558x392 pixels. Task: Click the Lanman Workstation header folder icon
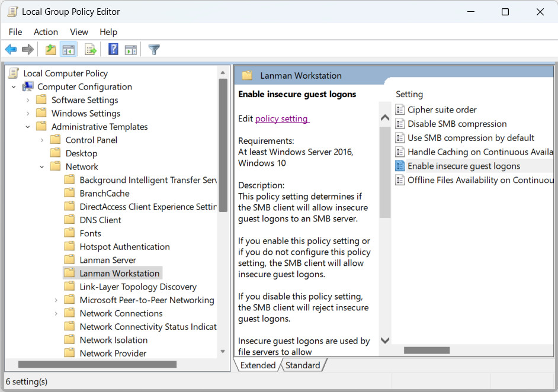(x=247, y=75)
